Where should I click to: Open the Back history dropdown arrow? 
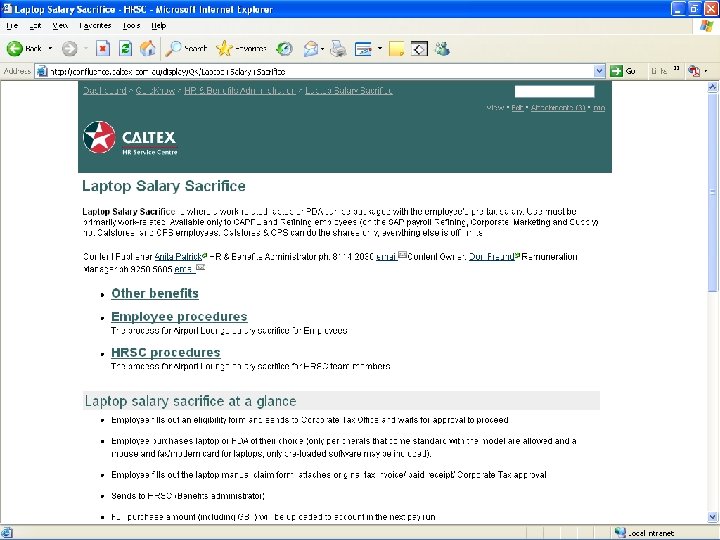50,48
